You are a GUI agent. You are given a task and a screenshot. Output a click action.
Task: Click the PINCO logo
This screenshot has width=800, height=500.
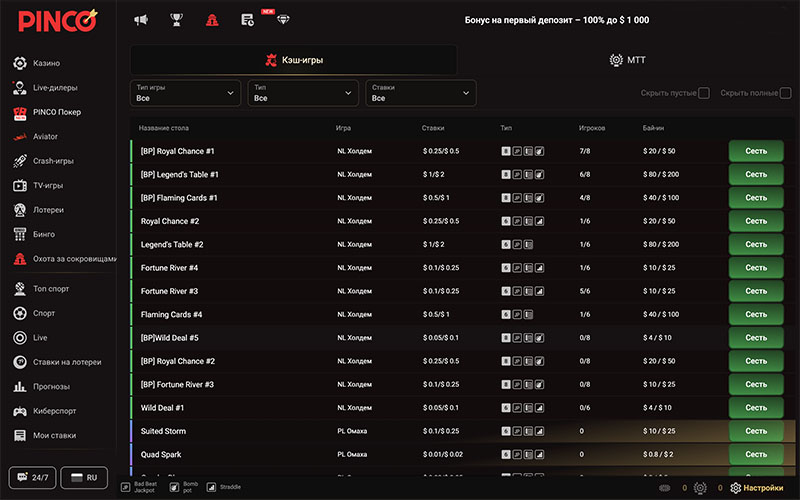pyautogui.click(x=58, y=21)
